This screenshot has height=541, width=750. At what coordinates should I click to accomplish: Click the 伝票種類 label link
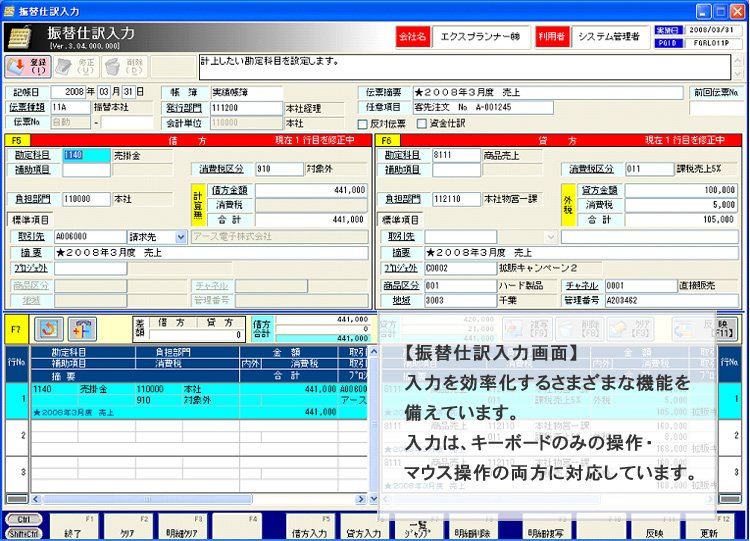click(x=29, y=107)
